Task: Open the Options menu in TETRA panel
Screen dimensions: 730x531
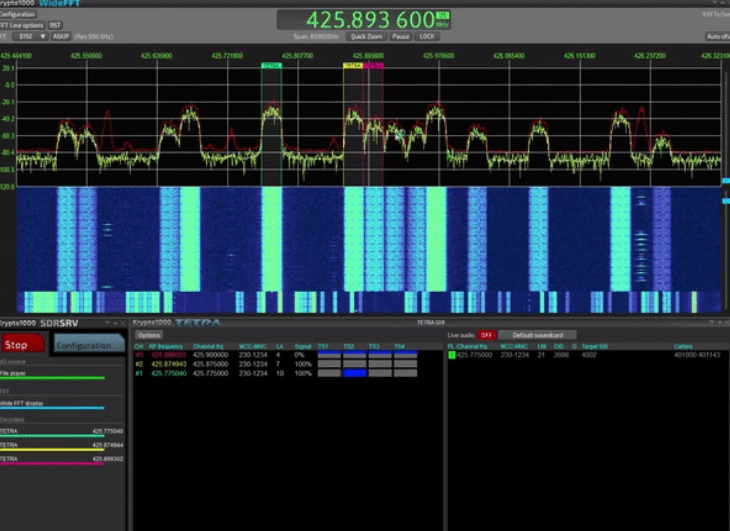Action: click(x=149, y=335)
